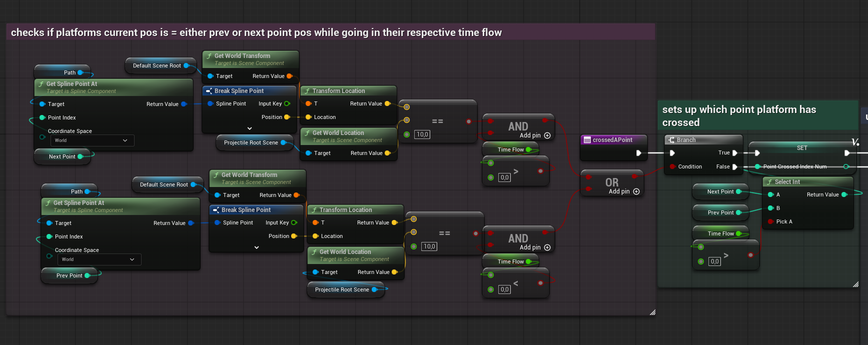This screenshot has height=345, width=868.
Task: Click the crossedAPoint node's title icon
Action: 587,140
